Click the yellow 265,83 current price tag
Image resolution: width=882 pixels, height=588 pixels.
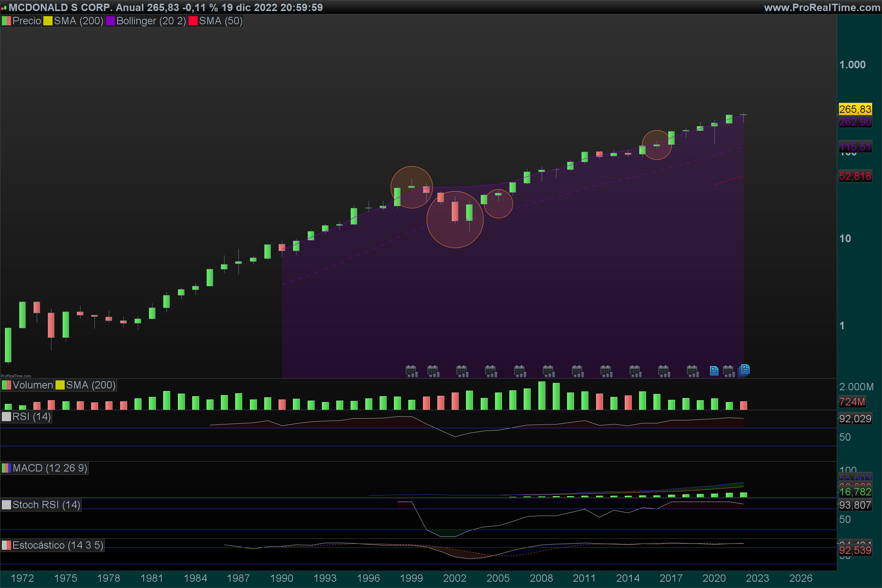click(x=855, y=109)
